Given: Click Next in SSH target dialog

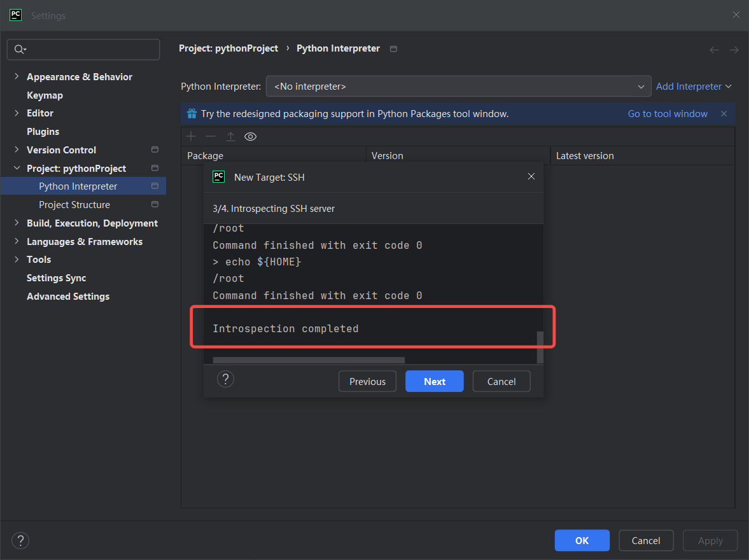Looking at the screenshot, I should 435,382.
